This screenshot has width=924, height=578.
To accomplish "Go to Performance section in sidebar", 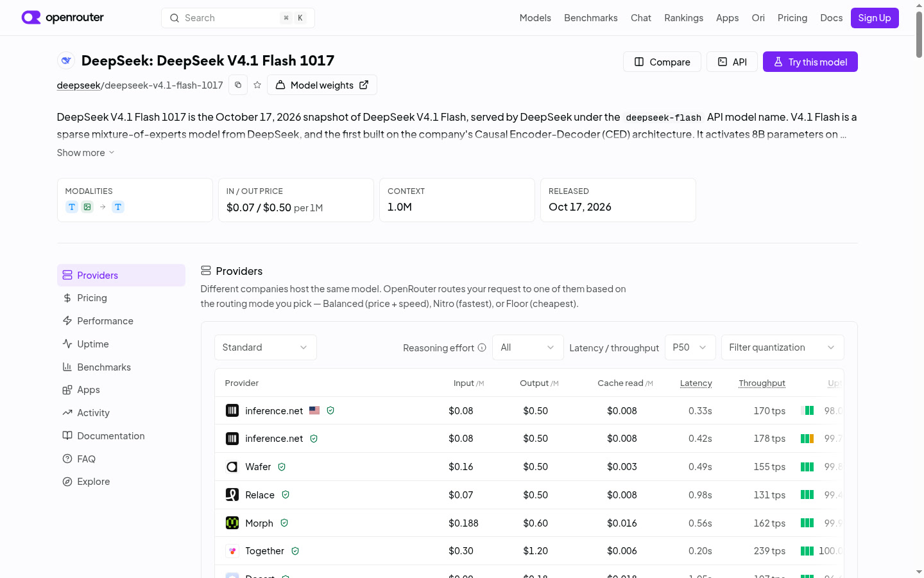I will coord(121,321).
